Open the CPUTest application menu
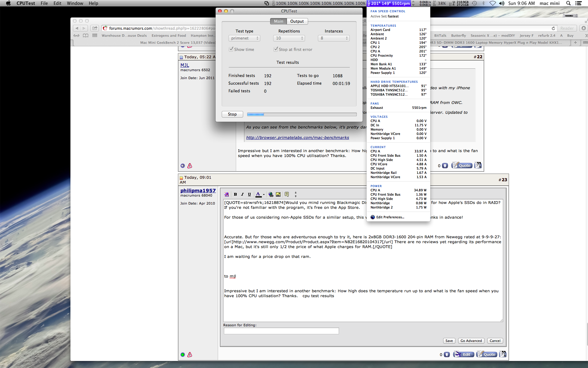588x368 pixels. 26,3
